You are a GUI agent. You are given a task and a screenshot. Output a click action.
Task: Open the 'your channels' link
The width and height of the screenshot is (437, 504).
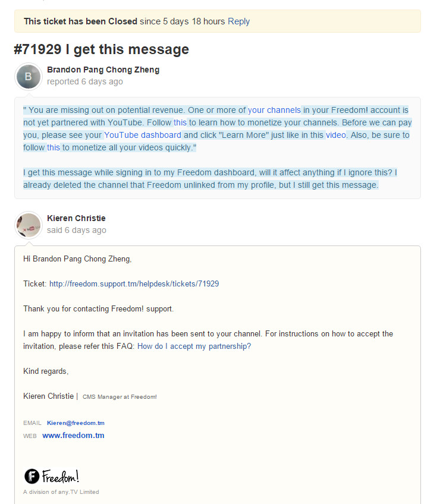(274, 110)
